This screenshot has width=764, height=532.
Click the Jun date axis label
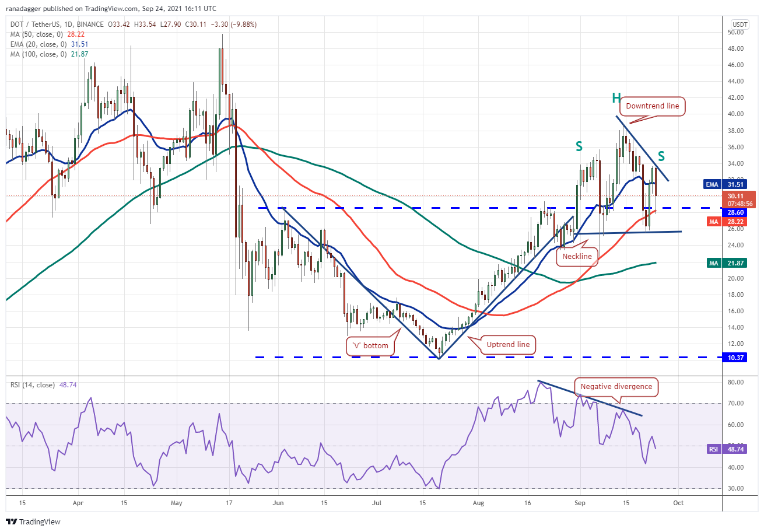click(278, 502)
